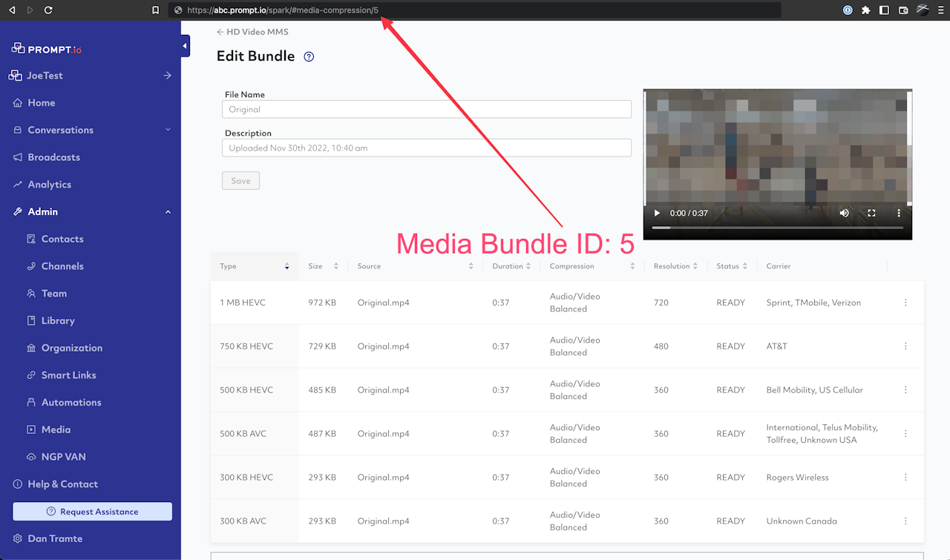Go back to HD Video MMS
The height and width of the screenshot is (560, 950).
point(252,32)
